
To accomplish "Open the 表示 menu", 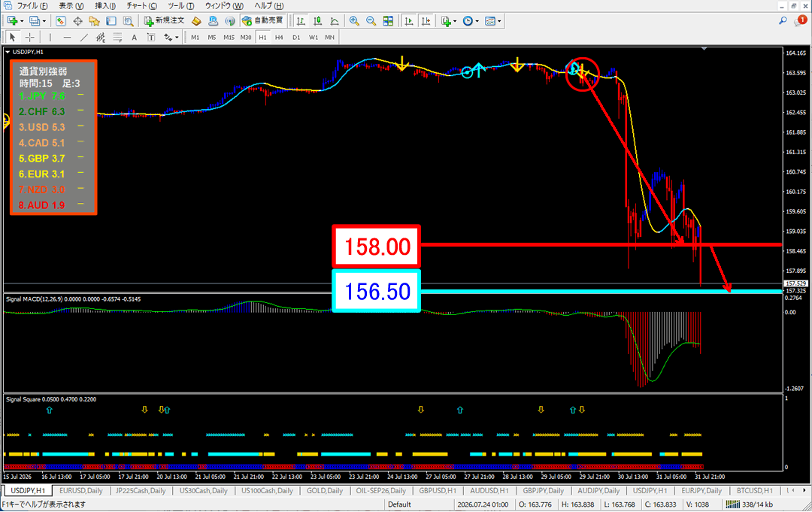I will 71,6.
